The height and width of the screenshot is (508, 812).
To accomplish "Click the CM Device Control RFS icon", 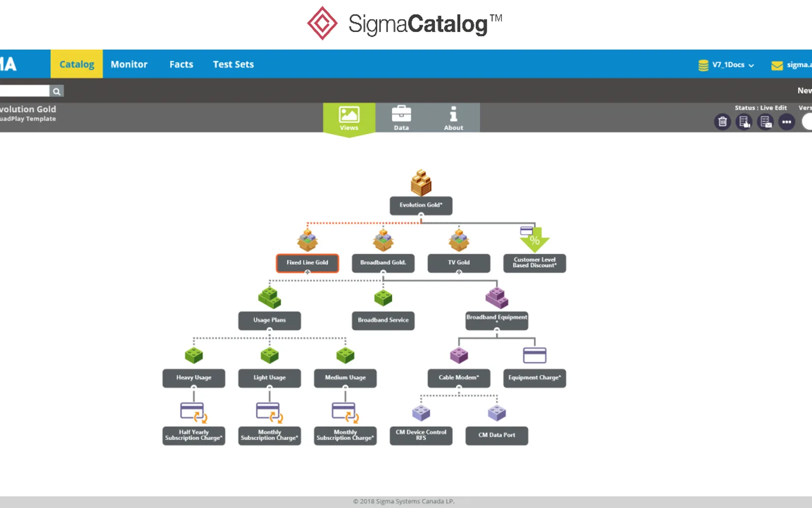I will coord(421,412).
